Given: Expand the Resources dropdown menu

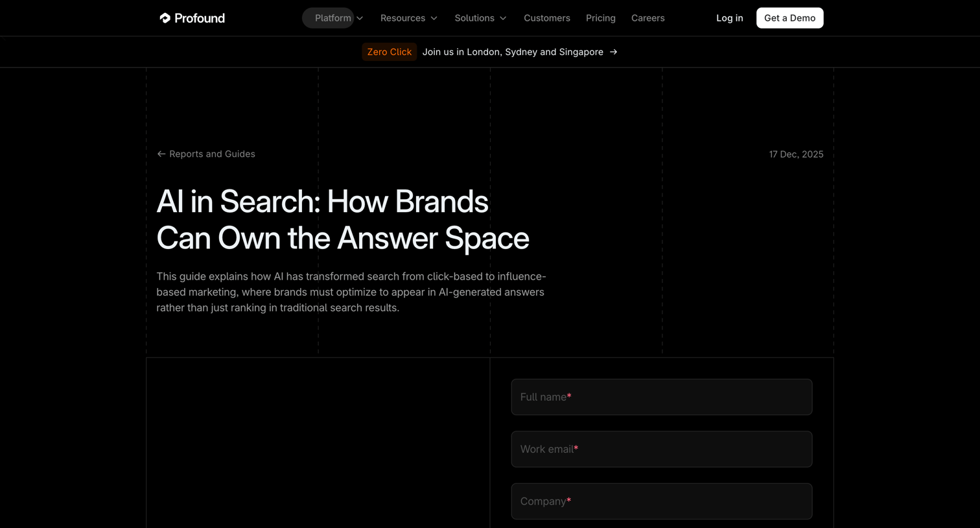Looking at the screenshot, I should [409, 18].
